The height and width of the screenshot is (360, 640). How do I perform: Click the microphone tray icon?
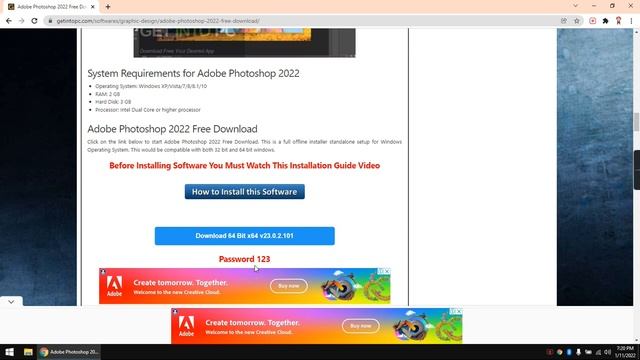[x=578, y=352]
